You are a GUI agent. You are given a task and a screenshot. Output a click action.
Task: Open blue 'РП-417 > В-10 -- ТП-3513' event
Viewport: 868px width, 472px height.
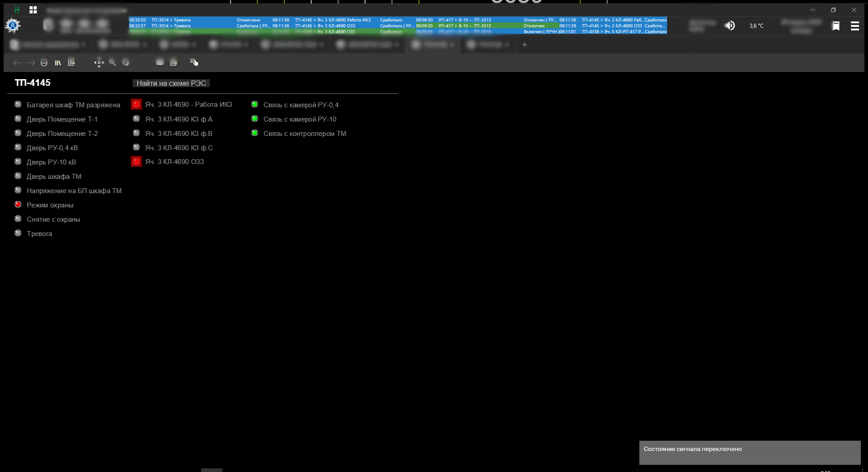coord(487,20)
